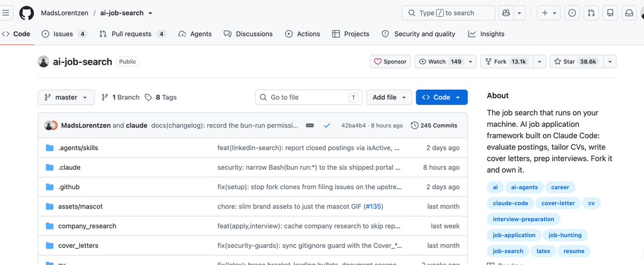Screen dimensions: 644x265
Task: Watch the repository
Action: [440, 62]
